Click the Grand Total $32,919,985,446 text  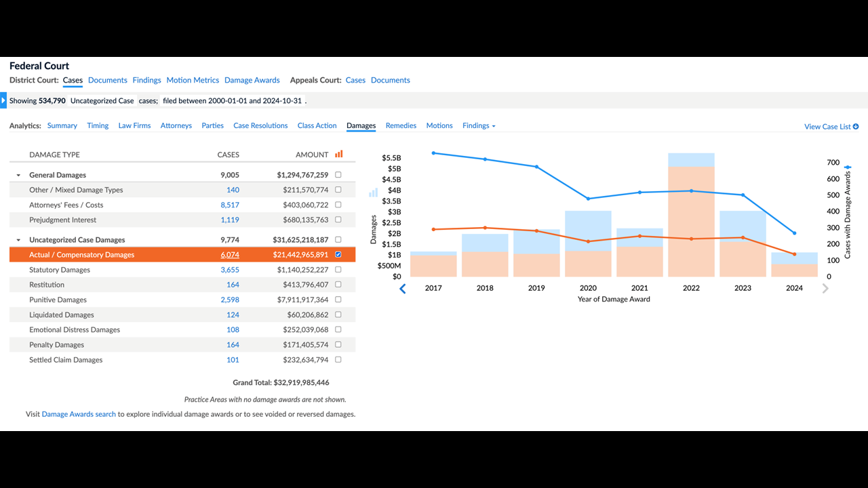[x=281, y=383]
